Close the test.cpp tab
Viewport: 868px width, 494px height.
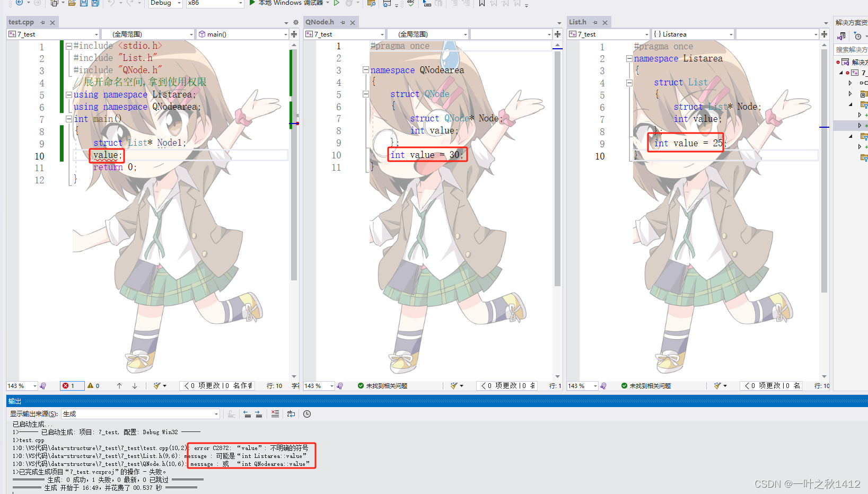coord(52,23)
